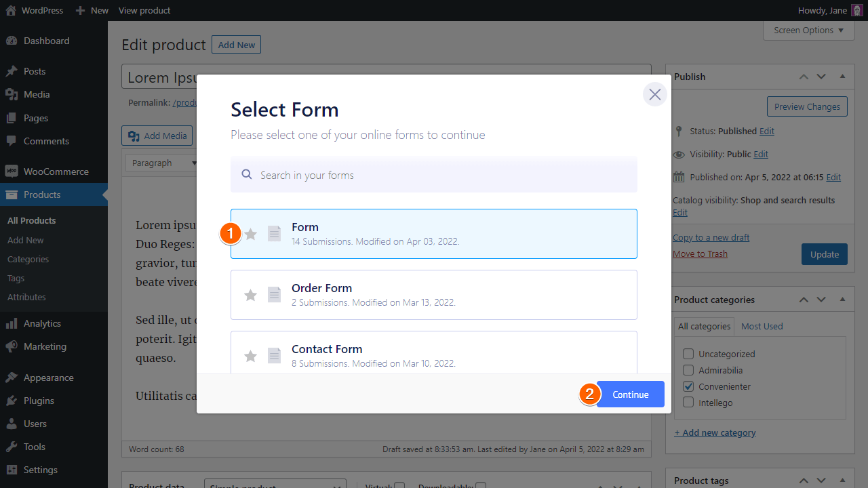Switch to the Most Used tab
Screen dimensions: 868x488
coord(762,326)
